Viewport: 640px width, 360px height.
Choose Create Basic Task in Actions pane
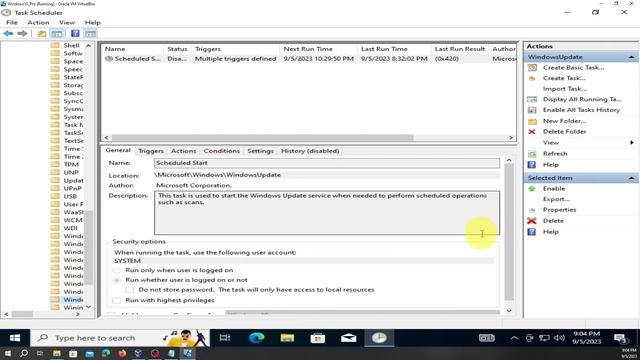pyautogui.click(x=573, y=67)
